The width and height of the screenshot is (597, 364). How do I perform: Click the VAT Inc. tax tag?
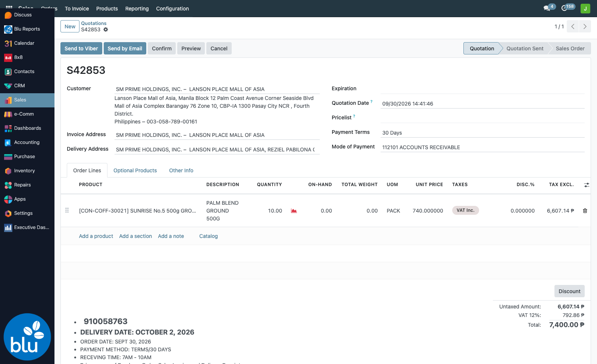coord(465,210)
